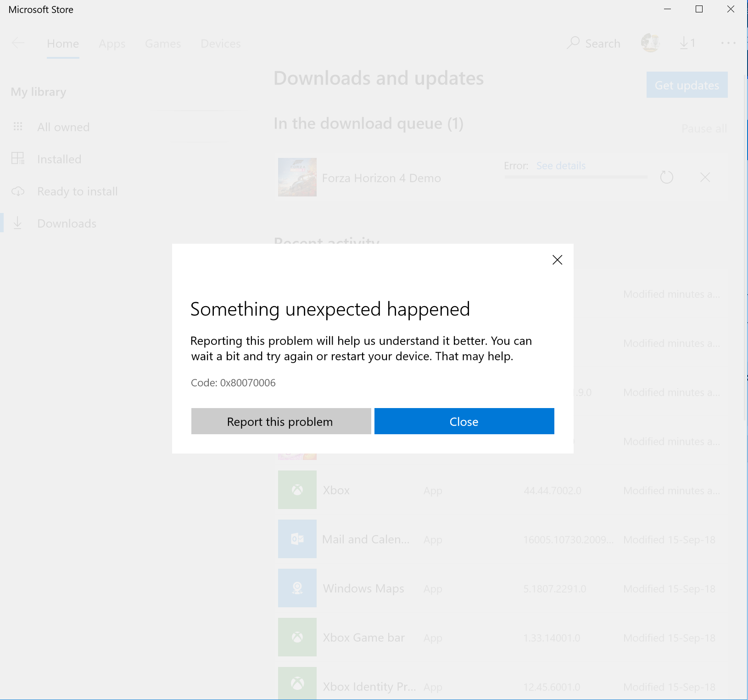The image size is (748, 700).
Task: Open the See more ellipsis menu
Action: coord(728,43)
